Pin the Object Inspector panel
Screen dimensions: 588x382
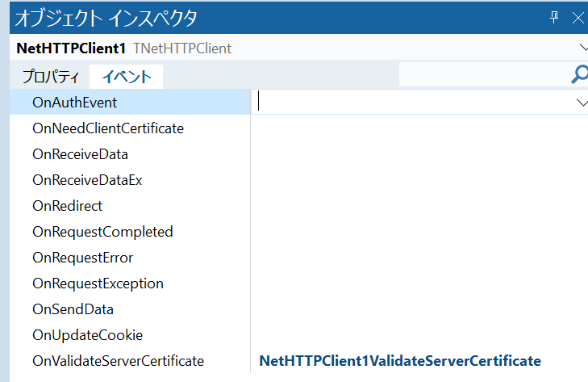click(556, 17)
